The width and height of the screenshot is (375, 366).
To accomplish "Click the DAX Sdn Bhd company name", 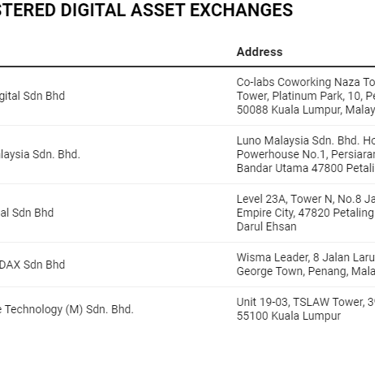I will point(32,265).
